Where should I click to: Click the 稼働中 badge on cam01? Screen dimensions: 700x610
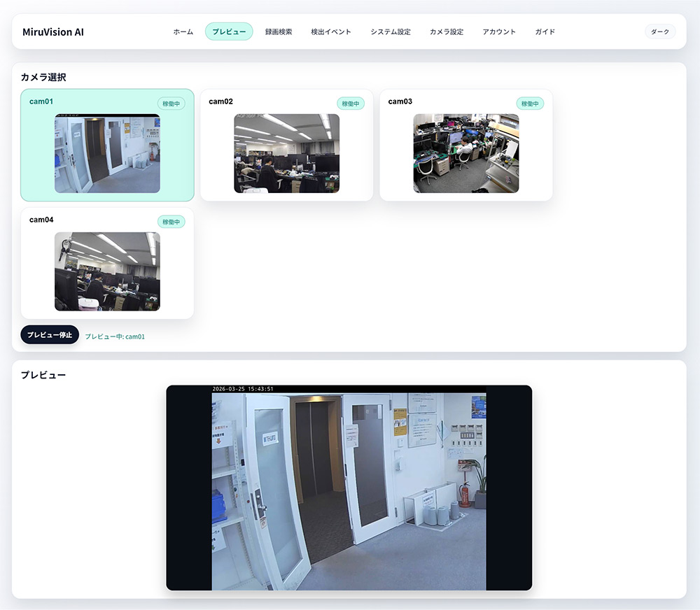coord(171,104)
